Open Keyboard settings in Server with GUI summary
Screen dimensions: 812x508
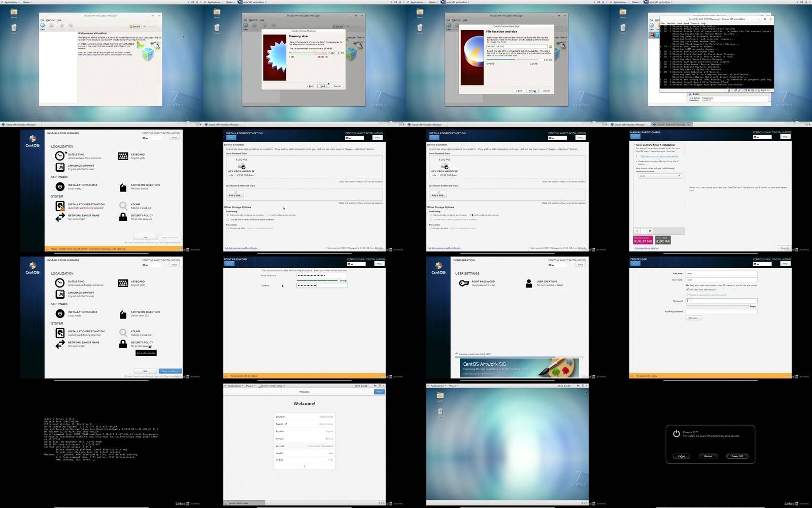point(132,283)
